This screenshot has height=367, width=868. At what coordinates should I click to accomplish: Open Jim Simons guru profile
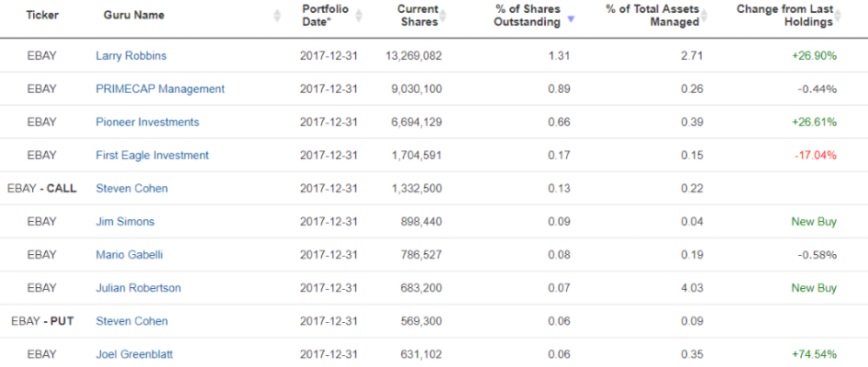[125, 221]
